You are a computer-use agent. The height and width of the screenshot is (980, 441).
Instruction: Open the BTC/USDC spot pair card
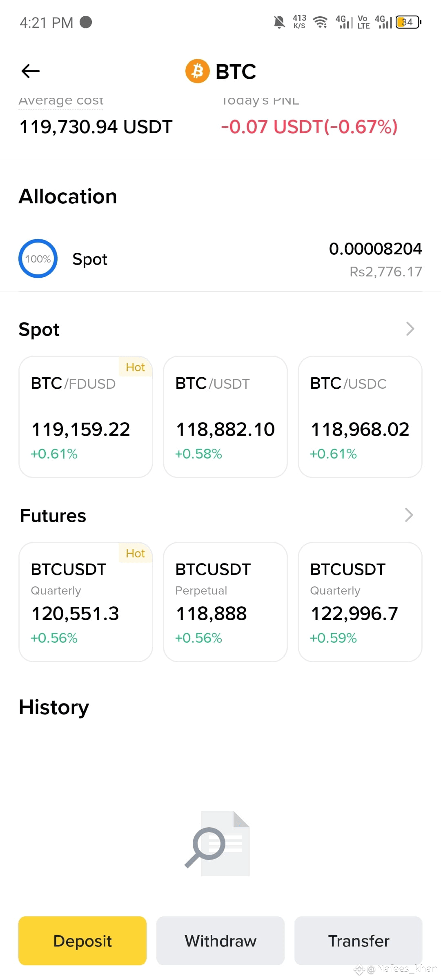click(x=360, y=417)
